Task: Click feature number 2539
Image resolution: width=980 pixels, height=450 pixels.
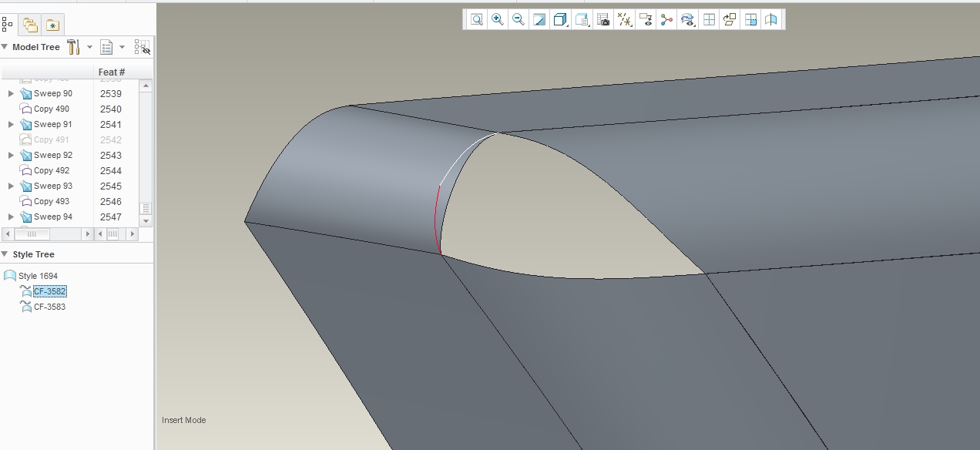Action: click(x=111, y=93)
